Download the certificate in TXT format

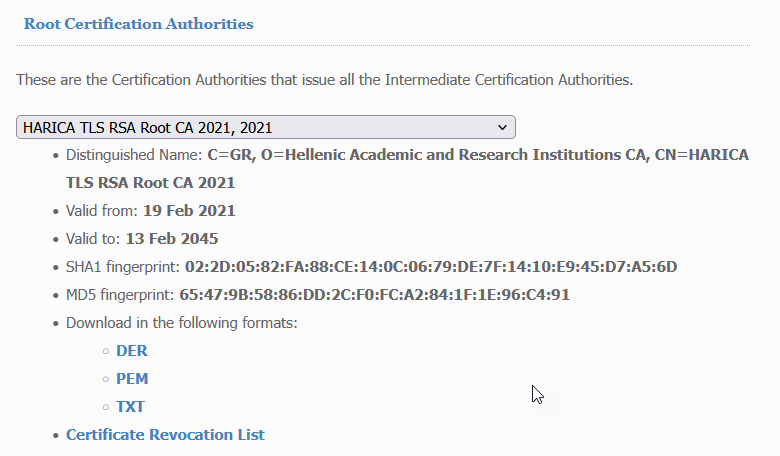(x=130, y=407)
